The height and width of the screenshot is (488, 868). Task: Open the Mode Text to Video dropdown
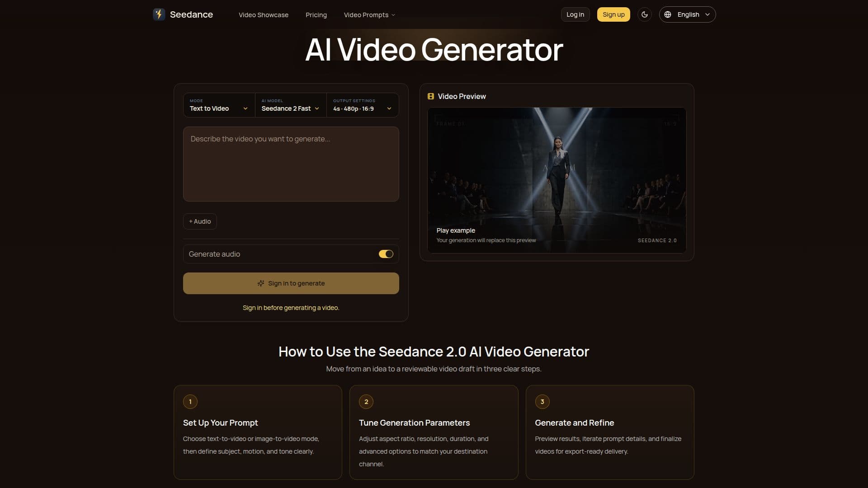[219, 105]
